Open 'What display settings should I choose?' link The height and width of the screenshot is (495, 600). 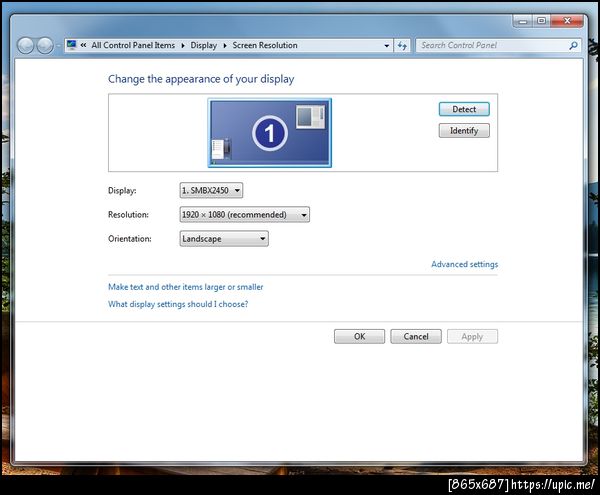[178, 304]
